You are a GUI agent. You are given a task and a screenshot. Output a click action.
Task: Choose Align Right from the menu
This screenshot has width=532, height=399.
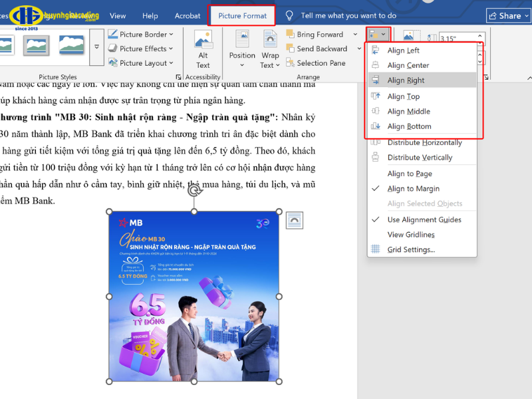pos(422,80)
